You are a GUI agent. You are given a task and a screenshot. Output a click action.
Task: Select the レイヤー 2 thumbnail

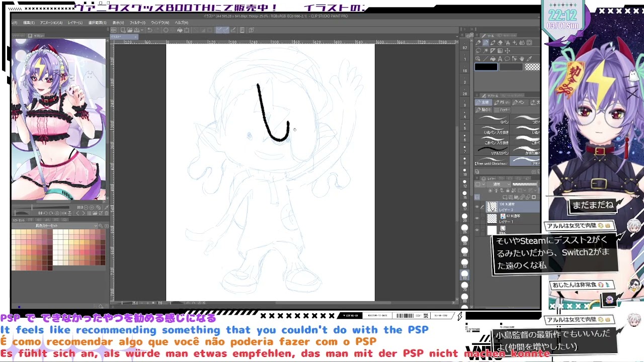[492, 207]
